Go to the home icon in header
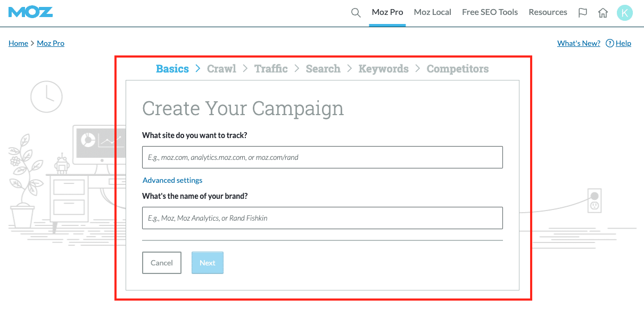This screenshot has width=644, height=315. click(x=603, y=13)
